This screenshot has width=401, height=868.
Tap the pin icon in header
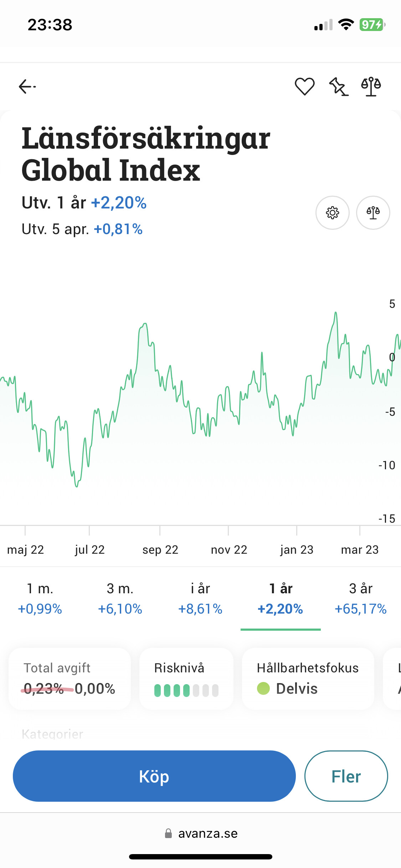(338, 87)
